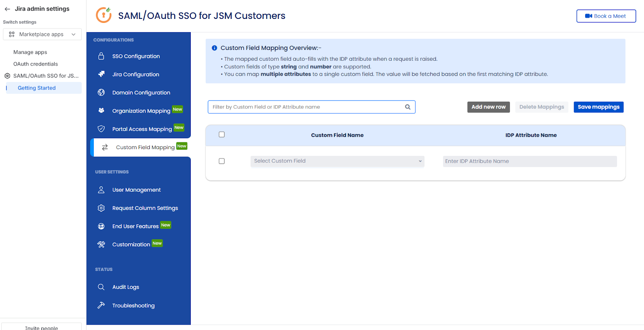Screen dimensions: 644x330
Task: Focus the Enter IDP Attribute Name field
Action: tap(530, 161)
